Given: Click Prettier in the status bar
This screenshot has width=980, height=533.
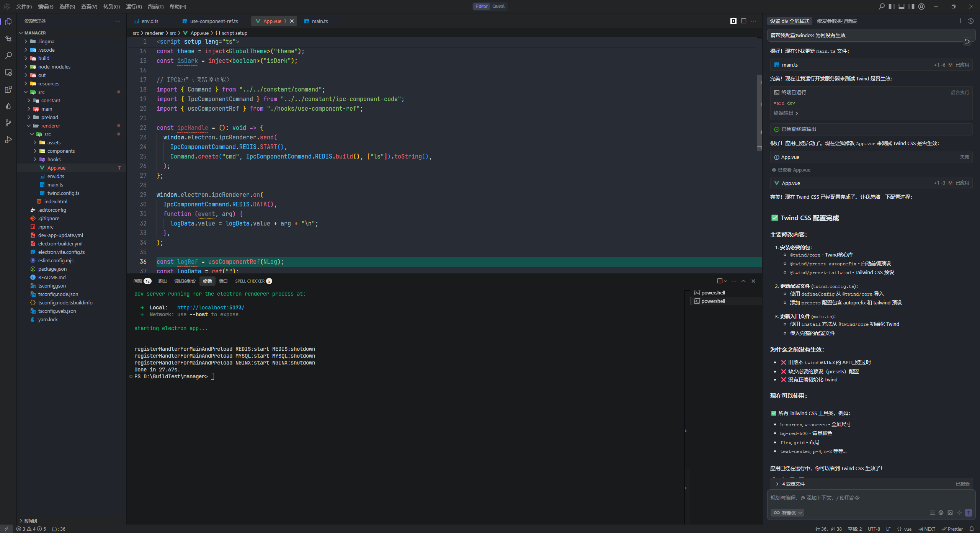Looking at the screenshot, I should pyautogui.click(x=952, y=529).
